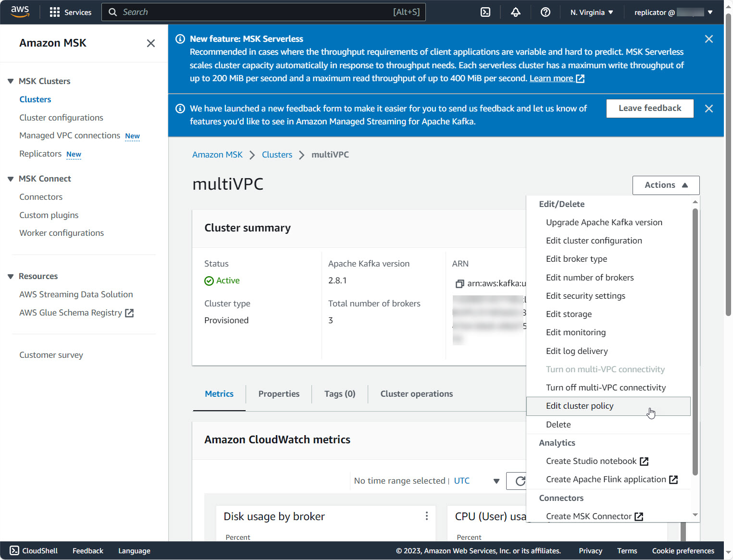Image resolution: width=733 pixels, height=560 pixels.
Task: Go to Clusters in the breadcrumb
Action: coord(277,155)
